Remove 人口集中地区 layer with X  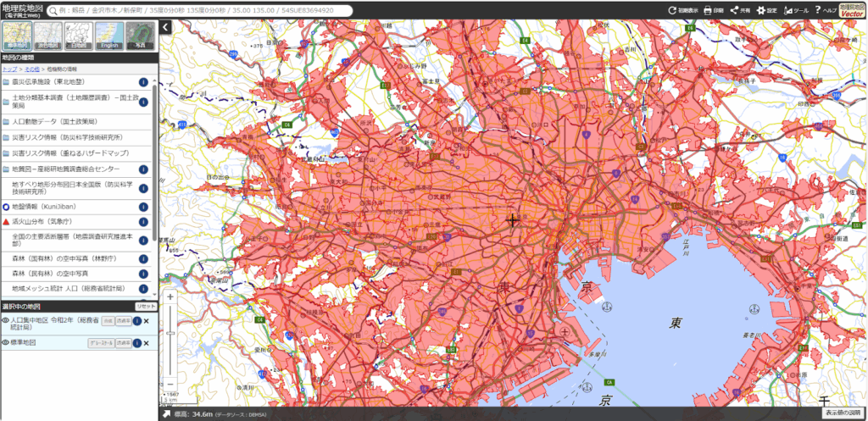(x=147, y=321)
